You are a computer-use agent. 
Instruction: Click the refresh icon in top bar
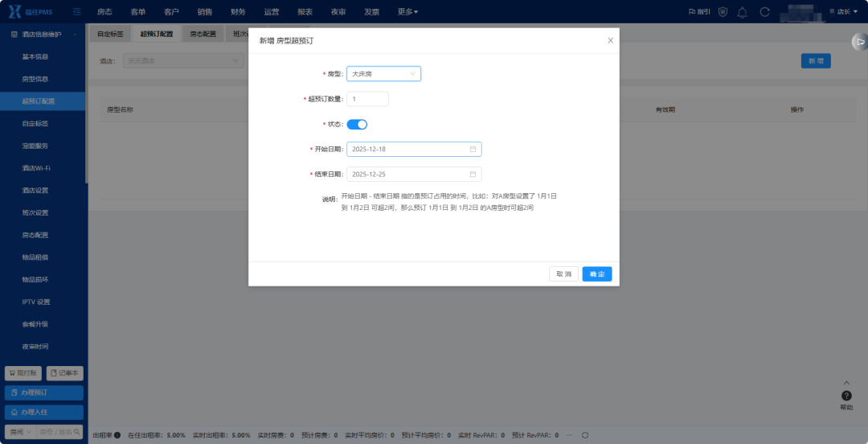pyautogui.click(x=765, y=11)
